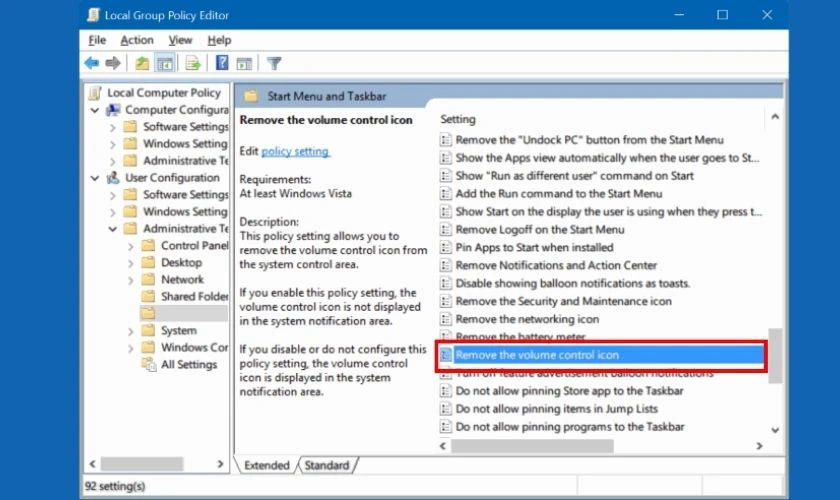Screen dimensions: 840x500
Task: Click the Computer Configuration computer icon
Action: 113,110
